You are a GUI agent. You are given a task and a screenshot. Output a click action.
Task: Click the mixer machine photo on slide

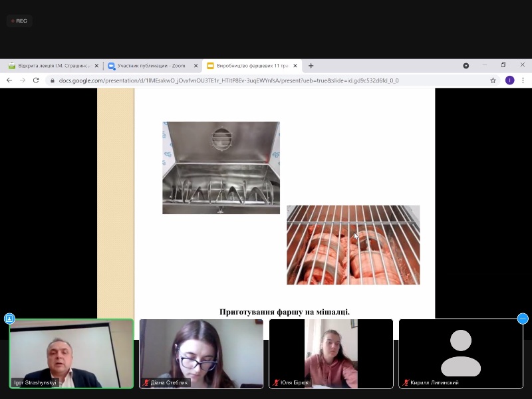[221, 168]
